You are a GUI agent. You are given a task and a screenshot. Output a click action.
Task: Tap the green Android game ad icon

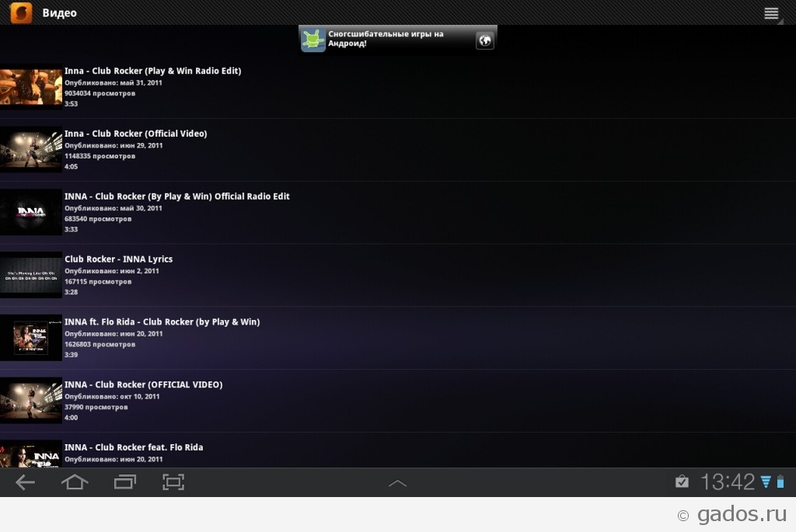click(x=313, y=40)
